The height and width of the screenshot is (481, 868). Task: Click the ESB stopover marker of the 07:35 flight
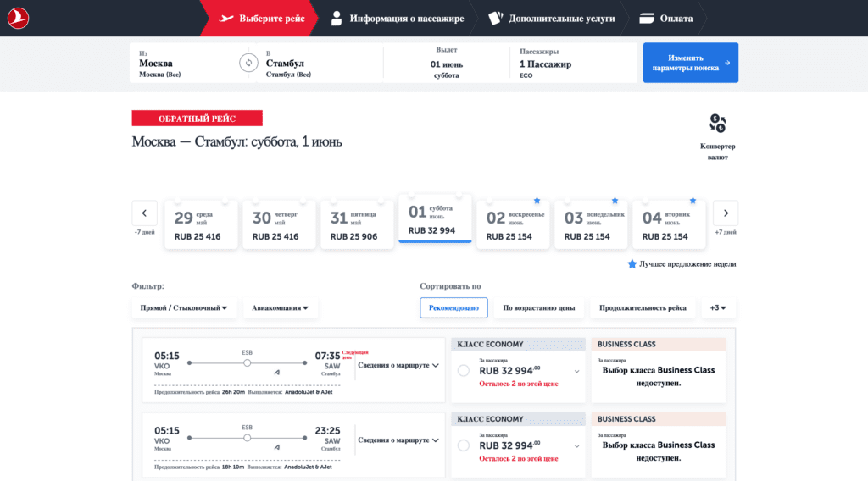[247, 362]
